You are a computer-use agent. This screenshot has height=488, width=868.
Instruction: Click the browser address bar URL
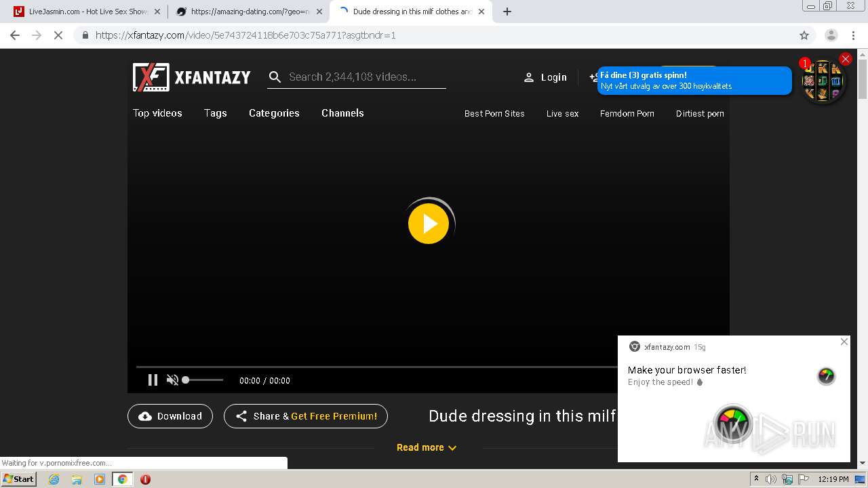[x=245, y=35]
